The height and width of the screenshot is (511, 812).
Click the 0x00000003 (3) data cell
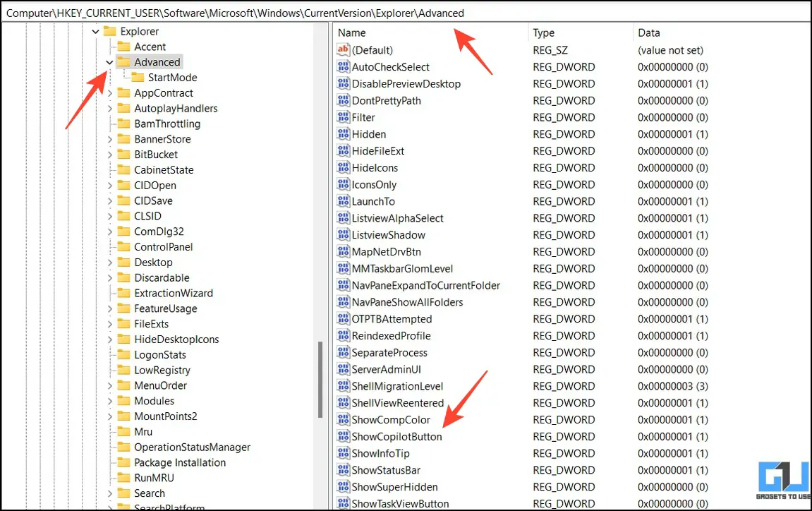673,386
